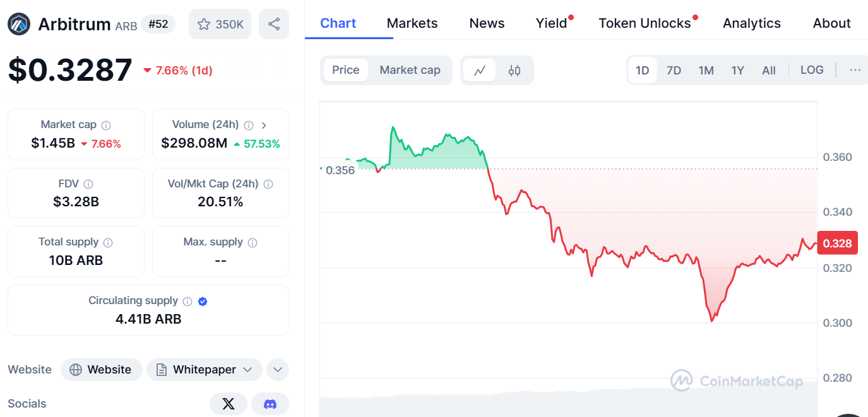Select the candlestick chart view icon

(x=514, y=71)
